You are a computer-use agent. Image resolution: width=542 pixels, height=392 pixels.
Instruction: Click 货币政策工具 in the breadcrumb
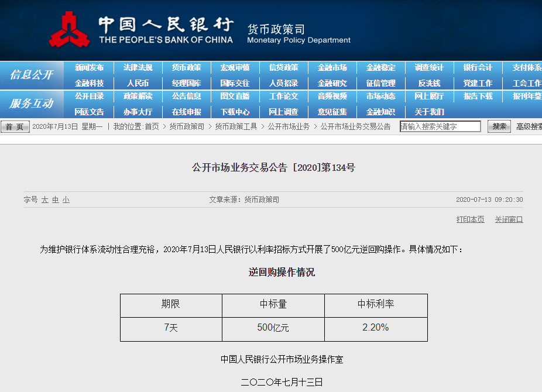pyautogui.click(x=236, y=126)
